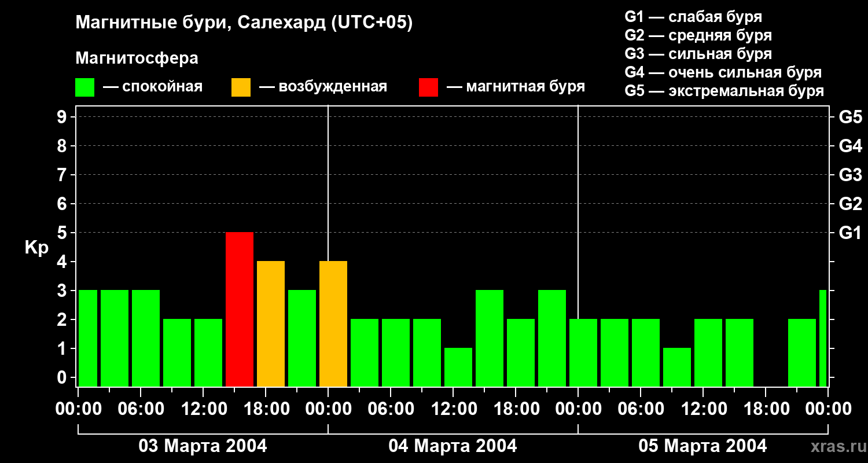Click the 'Kp' axis title
This screenshot has height=463, width=868.
(36, 248)
